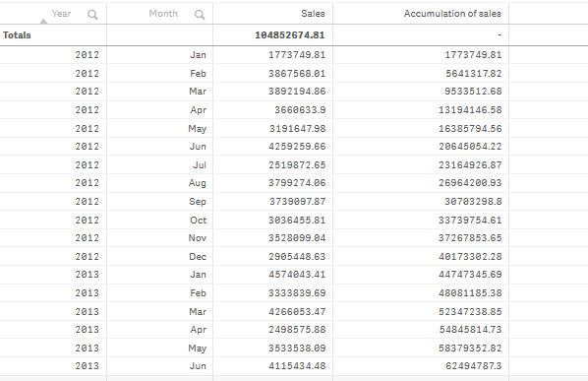The height and width of the screenshot is (381, 588).
Task: Sort by the Month column header
Action: (x=163, y=14)
